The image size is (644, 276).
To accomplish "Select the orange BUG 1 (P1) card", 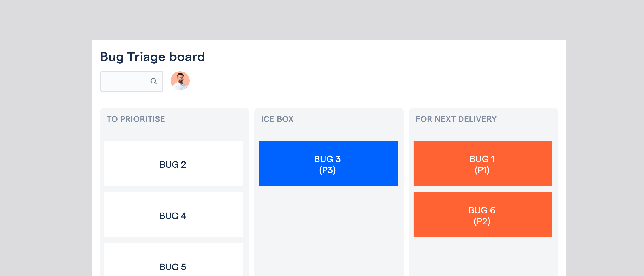I will tap(483, 163).
